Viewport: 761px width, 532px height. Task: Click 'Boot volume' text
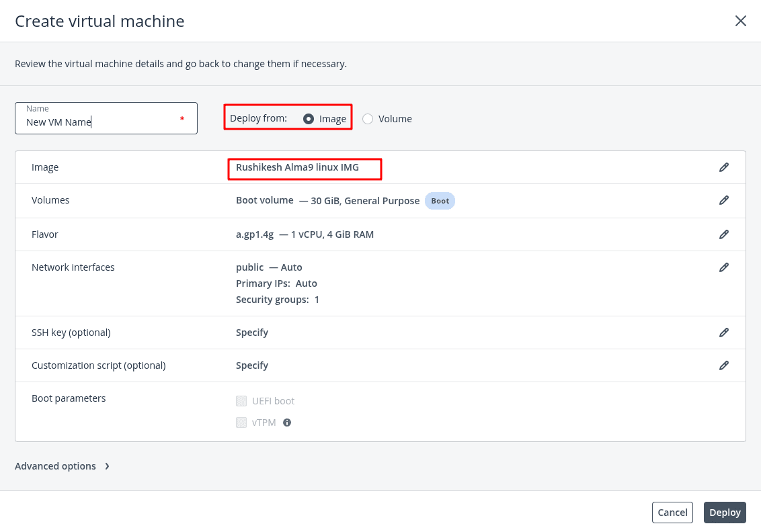pyautogui.click(x=264, y=200)
